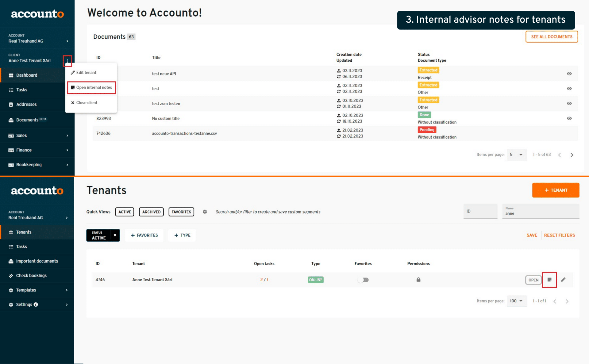The image size is (589, 364).
Task: Add a + FAVORITES filter
Action: coord(144,235)
